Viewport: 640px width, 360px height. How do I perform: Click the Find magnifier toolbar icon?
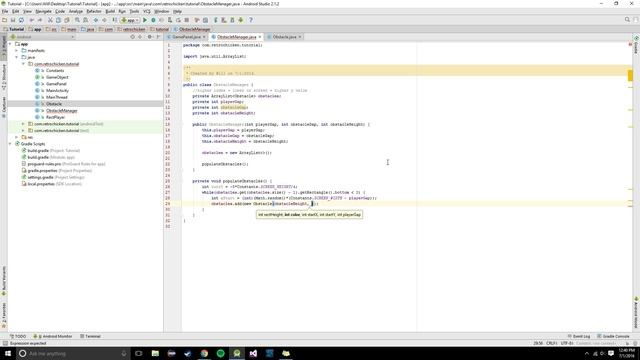click(77, 20)
